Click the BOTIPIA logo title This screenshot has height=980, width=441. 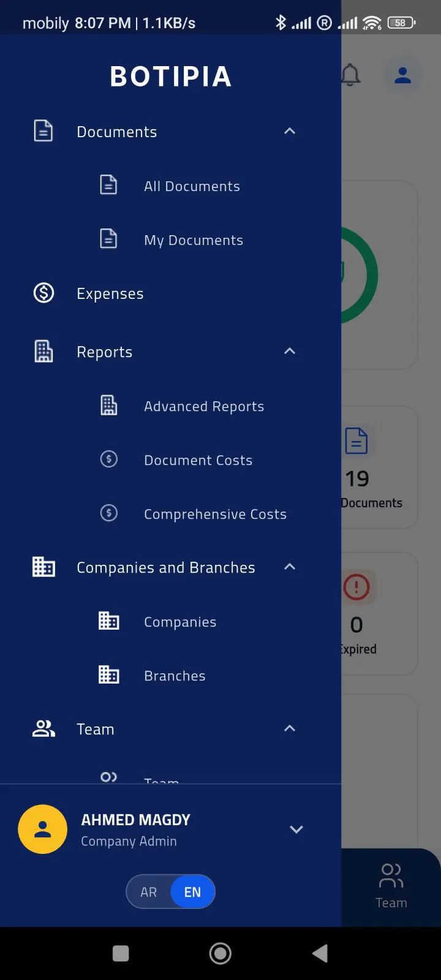pos(171,77)
